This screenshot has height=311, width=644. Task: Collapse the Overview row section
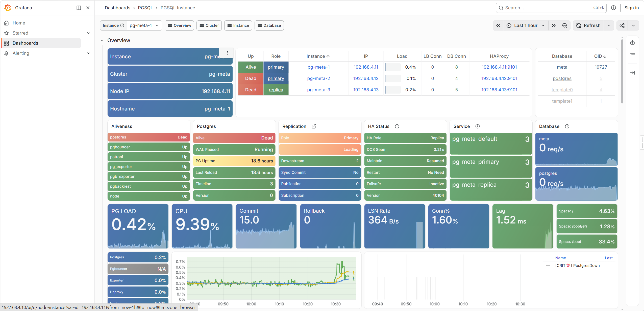pos(102,40)
